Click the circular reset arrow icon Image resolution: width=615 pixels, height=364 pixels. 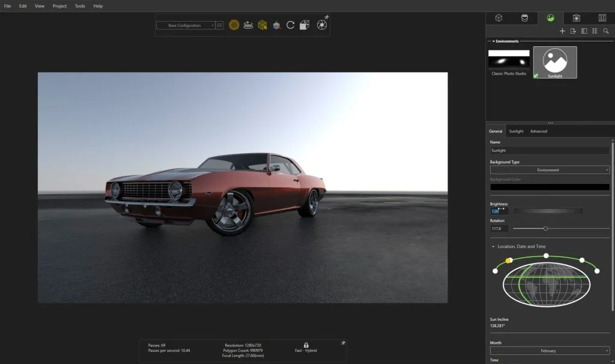coord(290,25)
